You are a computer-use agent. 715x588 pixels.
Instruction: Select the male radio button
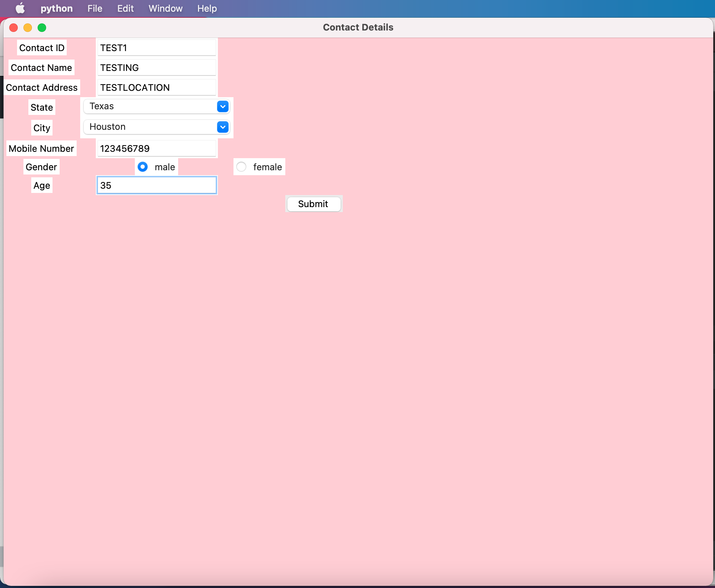[142, 167]
